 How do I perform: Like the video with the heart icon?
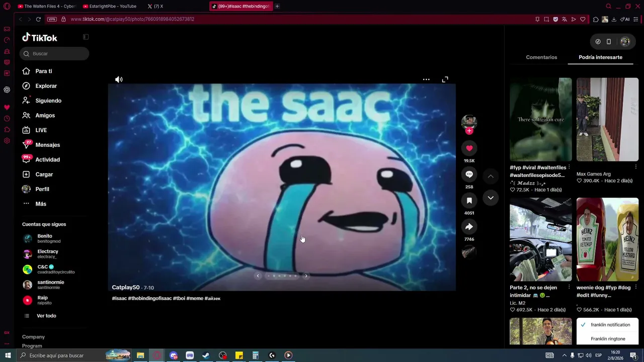click(x=469, y=148)
